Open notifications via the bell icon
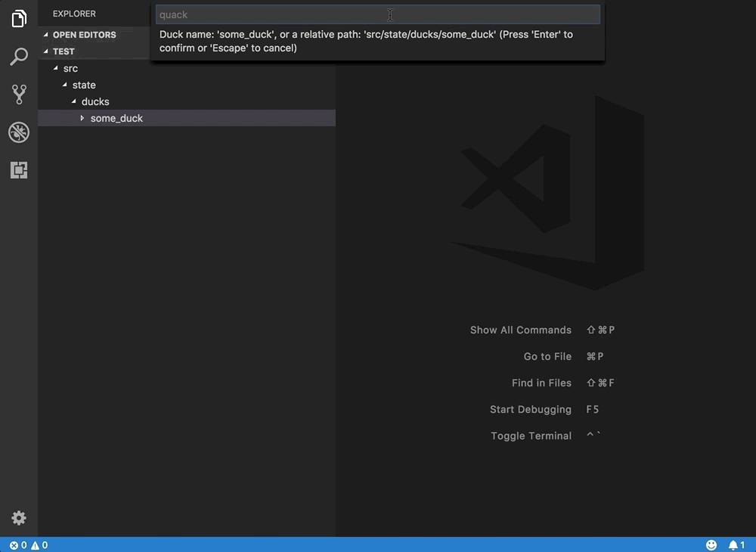The image size is (756, 552). tap(733, 545)
